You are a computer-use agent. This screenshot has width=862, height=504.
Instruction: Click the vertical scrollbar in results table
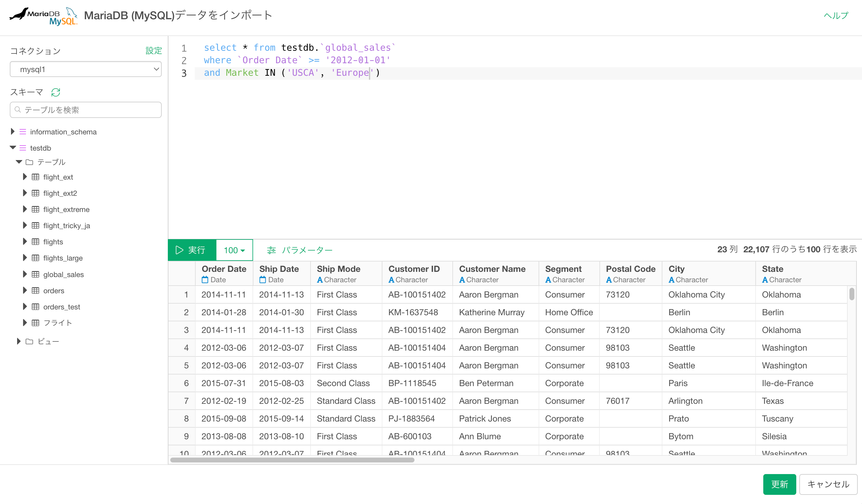click(851, 294)
